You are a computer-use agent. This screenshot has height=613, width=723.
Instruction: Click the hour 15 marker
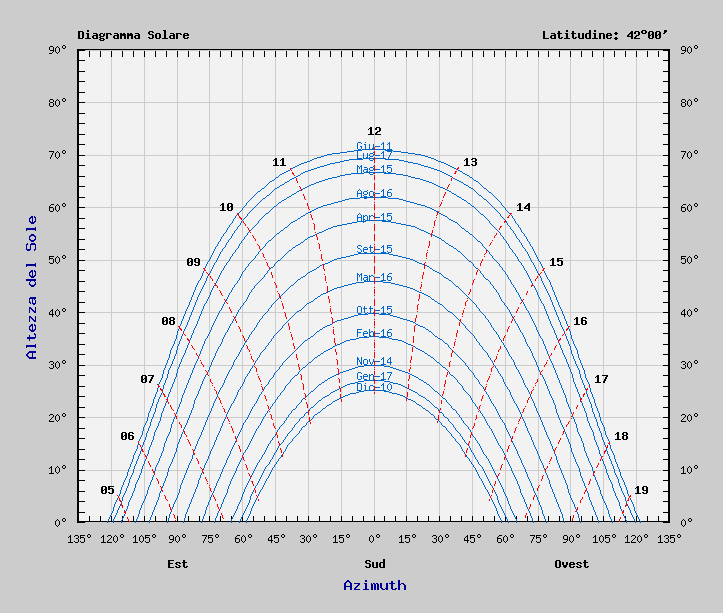click(556, 262)
